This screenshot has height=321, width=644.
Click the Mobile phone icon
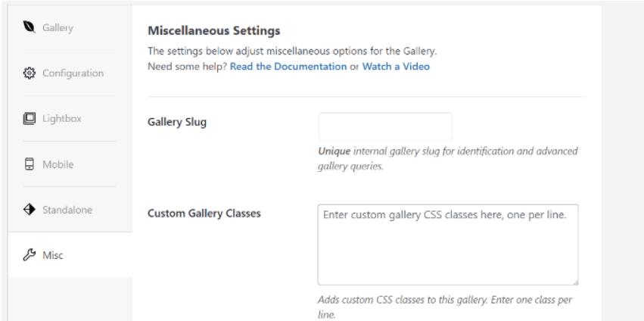click(30, 164)
